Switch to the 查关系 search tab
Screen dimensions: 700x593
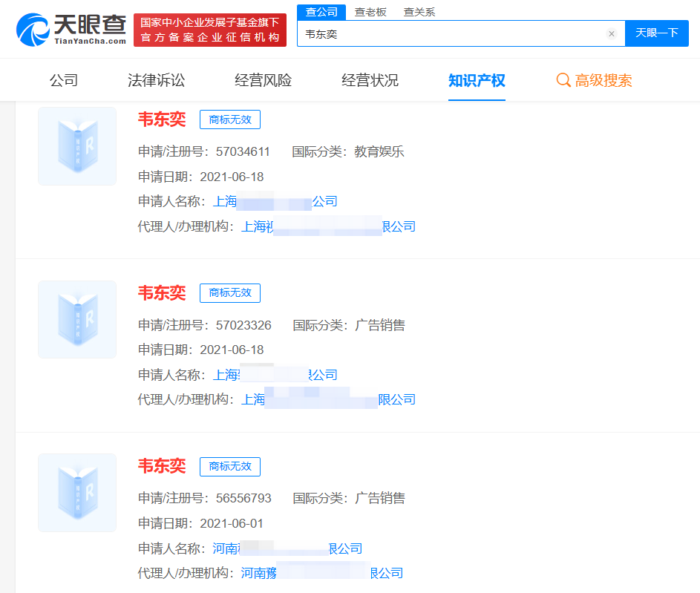tap(419, 12)
